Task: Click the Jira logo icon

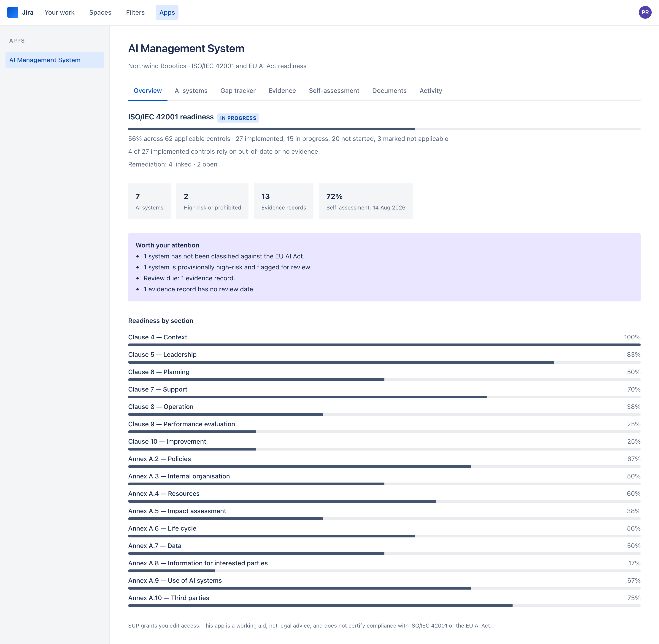Action: click(x=13, y=13)
